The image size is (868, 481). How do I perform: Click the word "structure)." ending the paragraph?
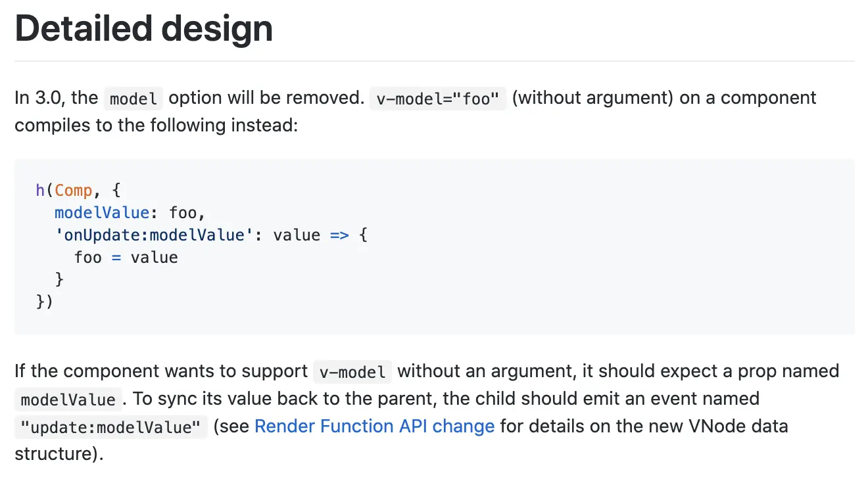[x=59, y=453]
